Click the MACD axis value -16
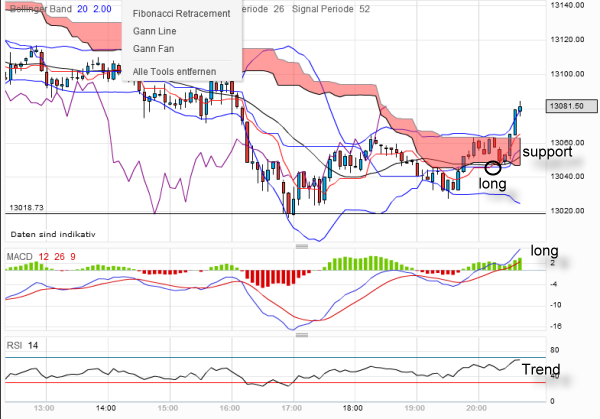The width and height of the screenshot is (600, 419). (x=556, y=326)
